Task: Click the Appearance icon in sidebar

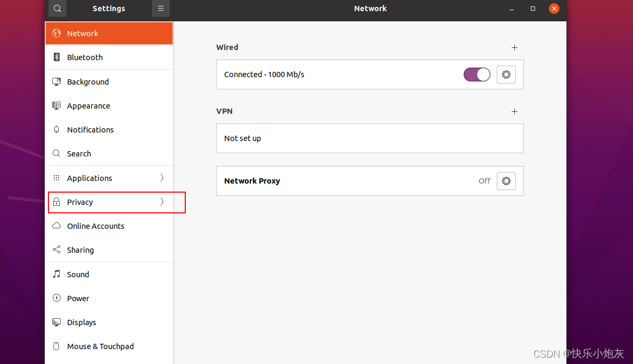Action: pyautogui.click(x=56, y=106)
